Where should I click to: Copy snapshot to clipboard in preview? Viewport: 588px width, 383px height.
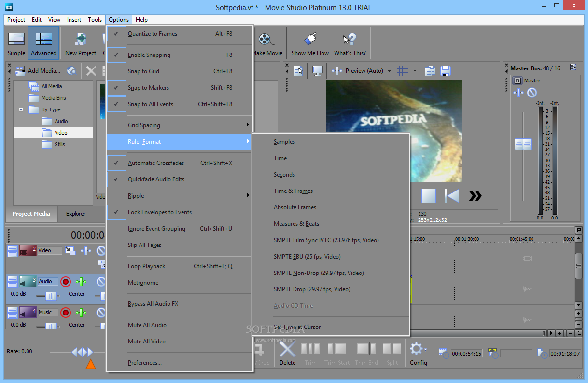point(430,71)
